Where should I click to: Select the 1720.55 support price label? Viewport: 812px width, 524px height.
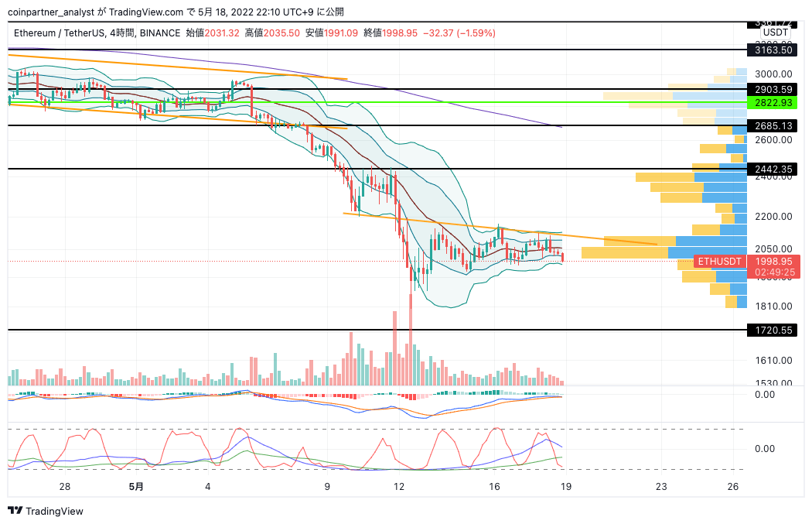tap(776, 330)
